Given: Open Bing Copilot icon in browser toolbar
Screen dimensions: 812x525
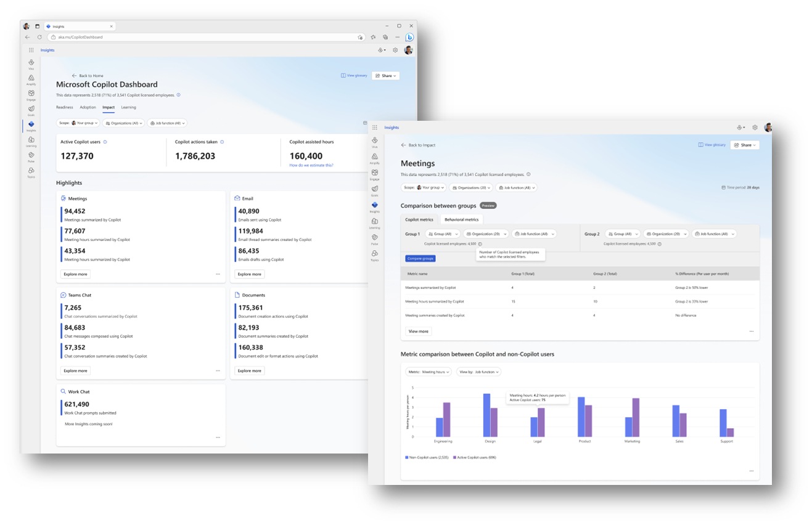Looking at the screenshot, I should coord(409,37).
